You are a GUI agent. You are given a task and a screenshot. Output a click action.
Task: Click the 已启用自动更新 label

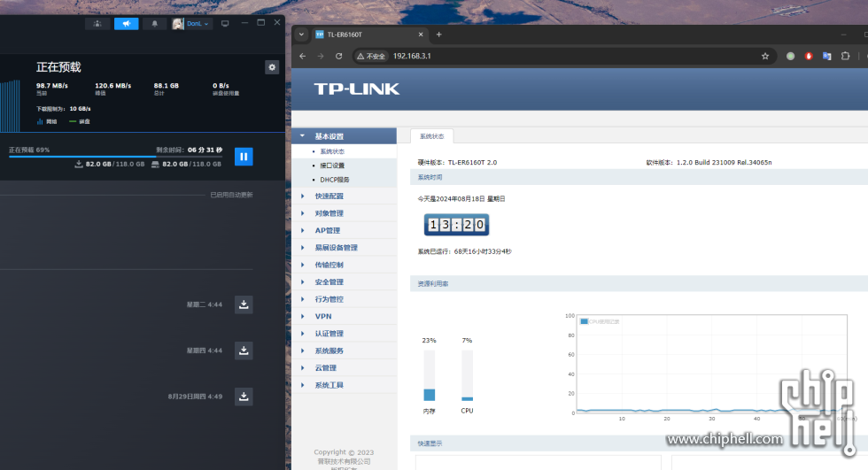(231, 195)
